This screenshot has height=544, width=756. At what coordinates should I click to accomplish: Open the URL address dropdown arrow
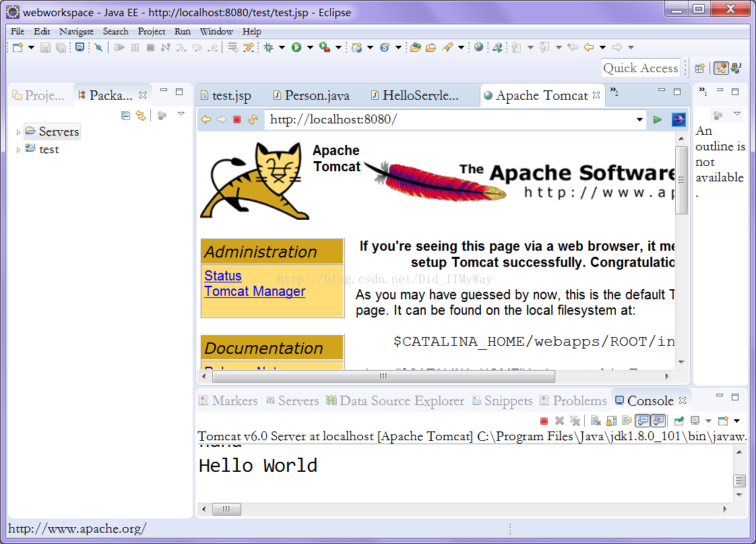tap(639, 119)
